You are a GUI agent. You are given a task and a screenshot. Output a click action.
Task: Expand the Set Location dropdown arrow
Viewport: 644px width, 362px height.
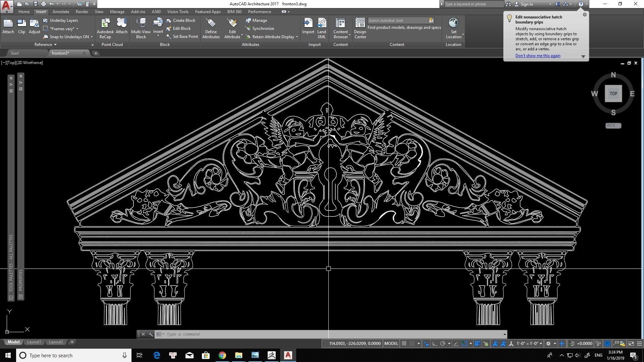point(463,35)
